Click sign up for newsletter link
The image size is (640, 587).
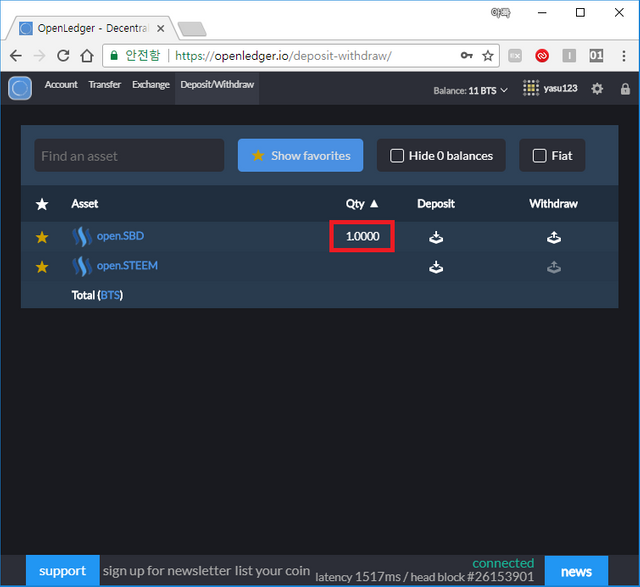click(167, 571)
